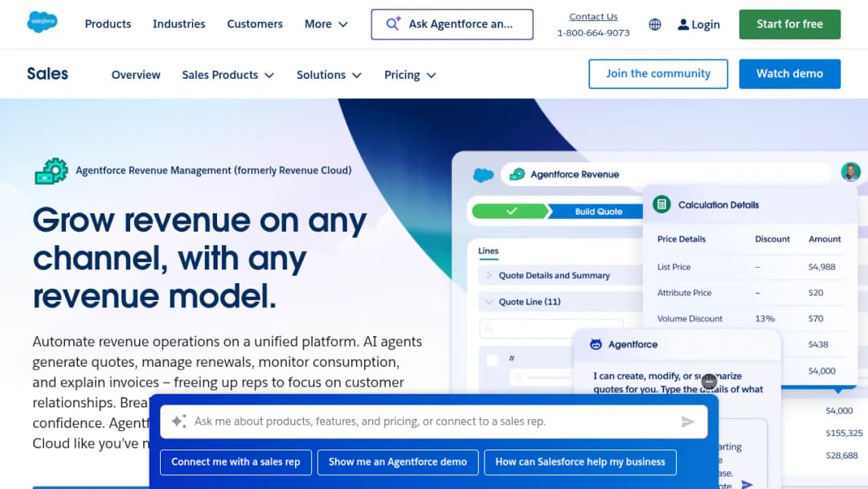Open the Products menu
The image size is (868, 489).
[108, 24]
